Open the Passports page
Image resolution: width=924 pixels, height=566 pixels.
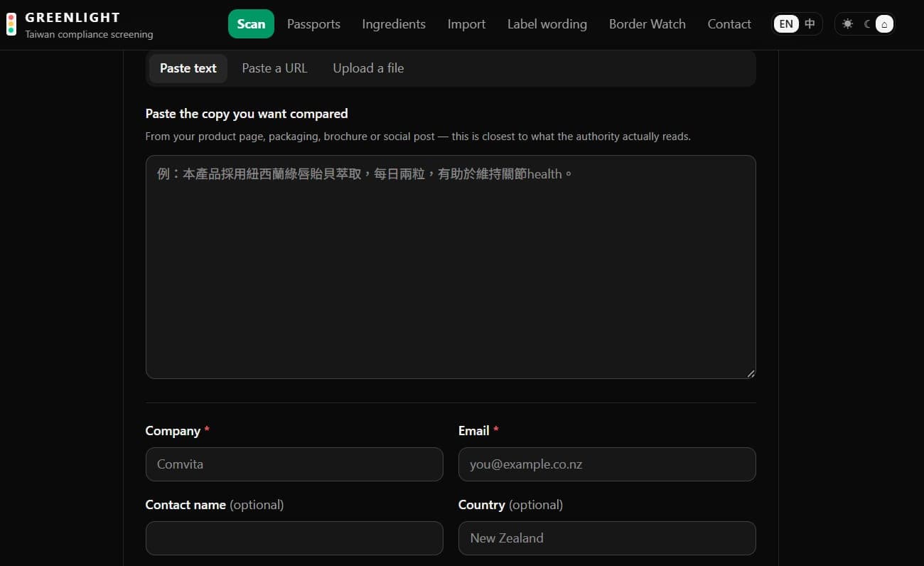[313, 24]
